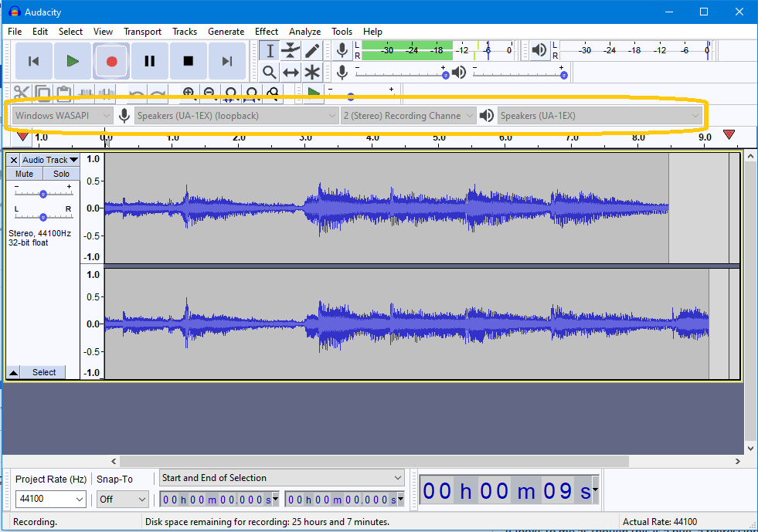Collapse the track with the triangle button
This screenshot has width=758, height=532.
point(14,372)
